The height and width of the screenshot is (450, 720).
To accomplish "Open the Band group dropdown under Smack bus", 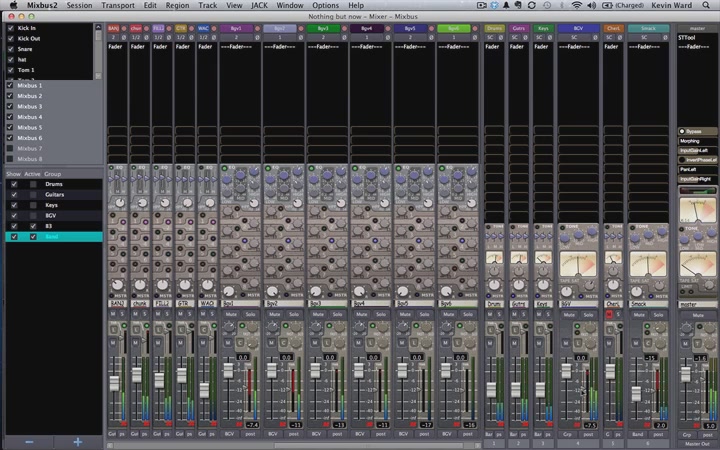I will 637,434.
